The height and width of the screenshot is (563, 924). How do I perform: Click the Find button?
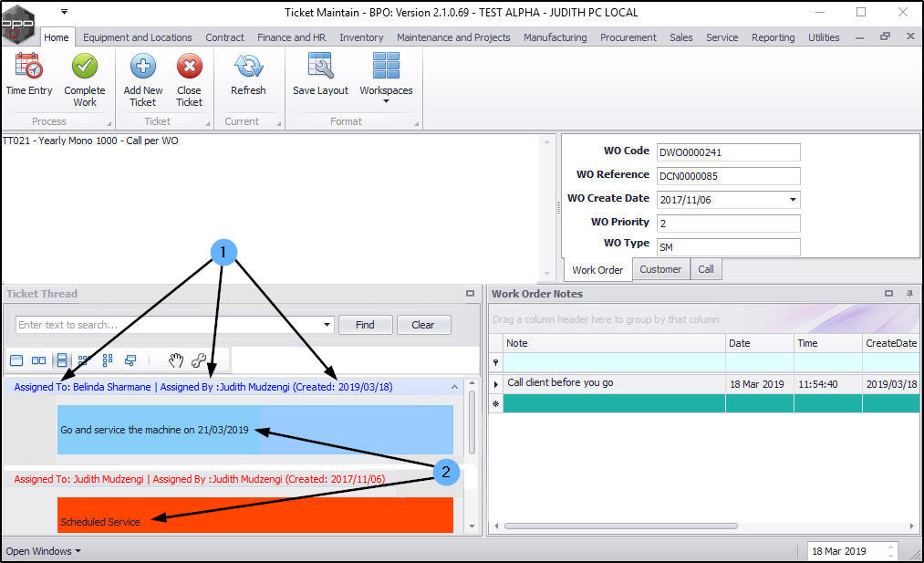point(366,325)
